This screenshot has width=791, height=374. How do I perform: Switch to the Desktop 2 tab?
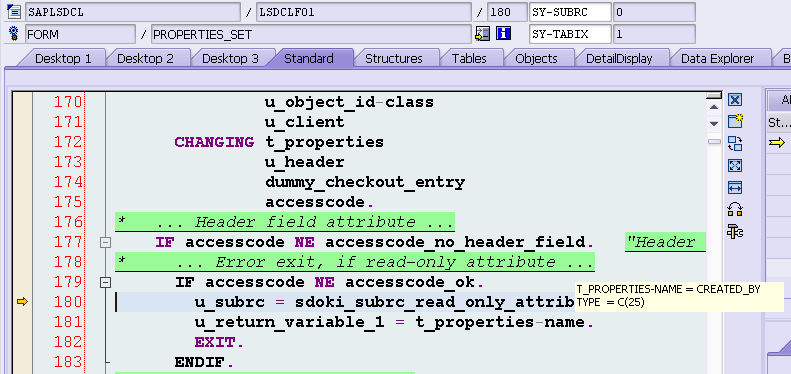[145, 59]
